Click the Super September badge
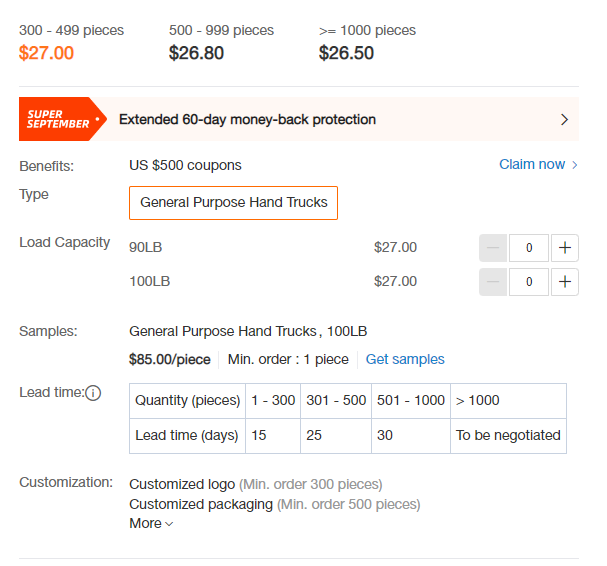The image size is (607, 566). [62, 119]
